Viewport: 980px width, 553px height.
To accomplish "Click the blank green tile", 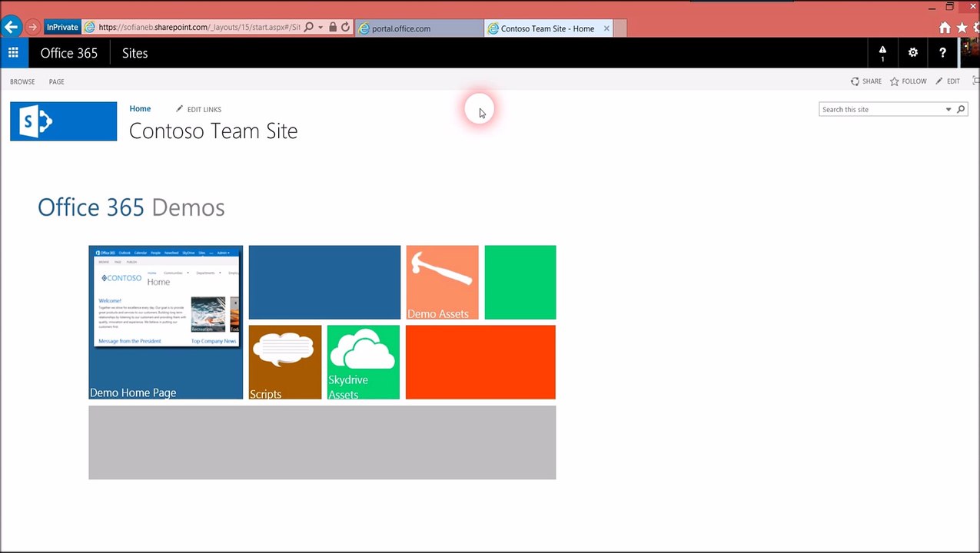I will click(x=520, y=283).
